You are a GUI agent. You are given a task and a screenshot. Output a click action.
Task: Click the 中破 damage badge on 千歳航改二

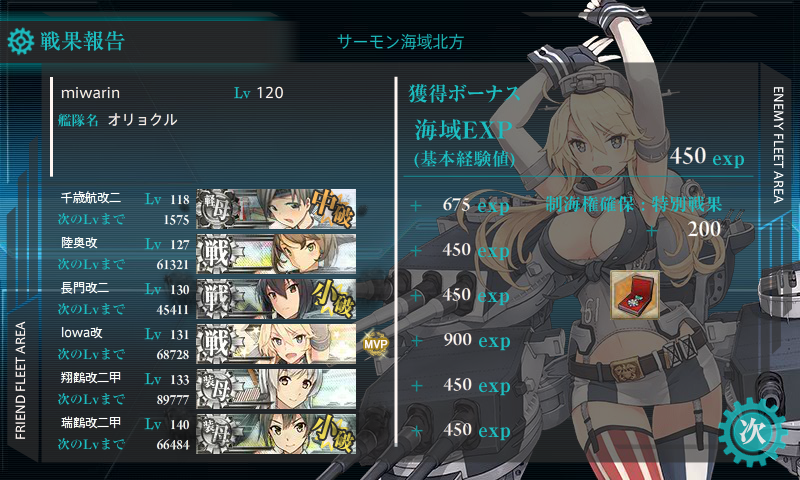(x=332, y=208)
